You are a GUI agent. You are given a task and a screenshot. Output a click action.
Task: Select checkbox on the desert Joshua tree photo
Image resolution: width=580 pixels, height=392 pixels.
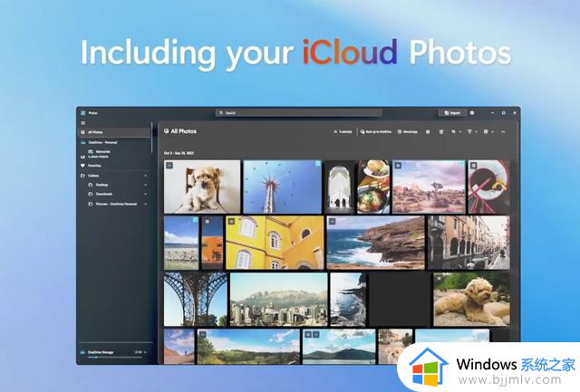tap(398, 166)
